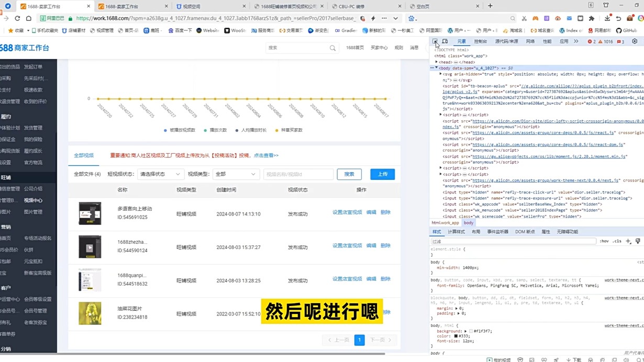Screen dimensions: 644x362
Task: Click the browser refresh icon
Action: coord(17,18)
